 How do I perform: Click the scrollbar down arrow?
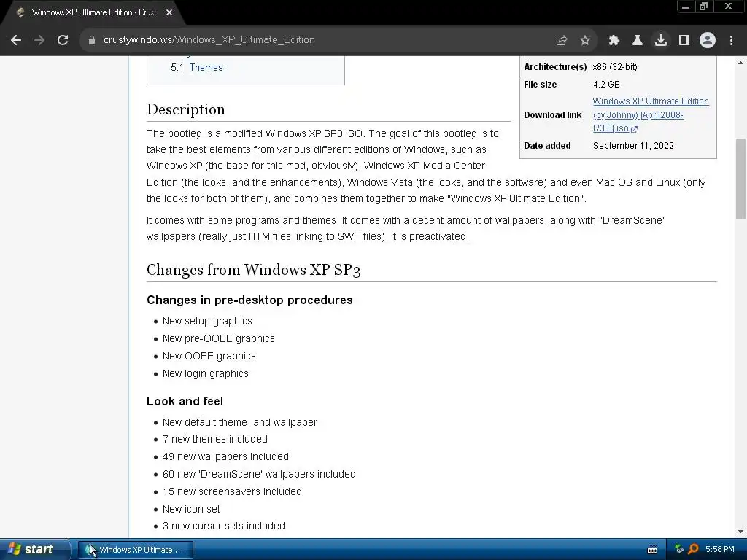741,532
